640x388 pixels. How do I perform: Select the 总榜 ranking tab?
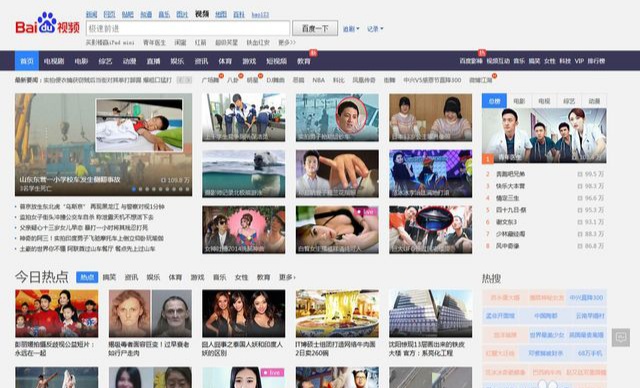(x=494, y=101)
